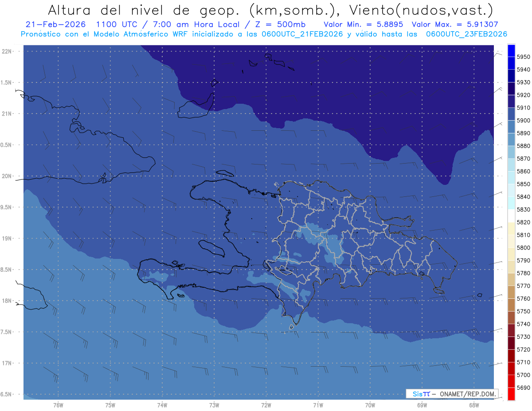Select colorbar swatch between 5730 and 5740

[x=511, y=330]
